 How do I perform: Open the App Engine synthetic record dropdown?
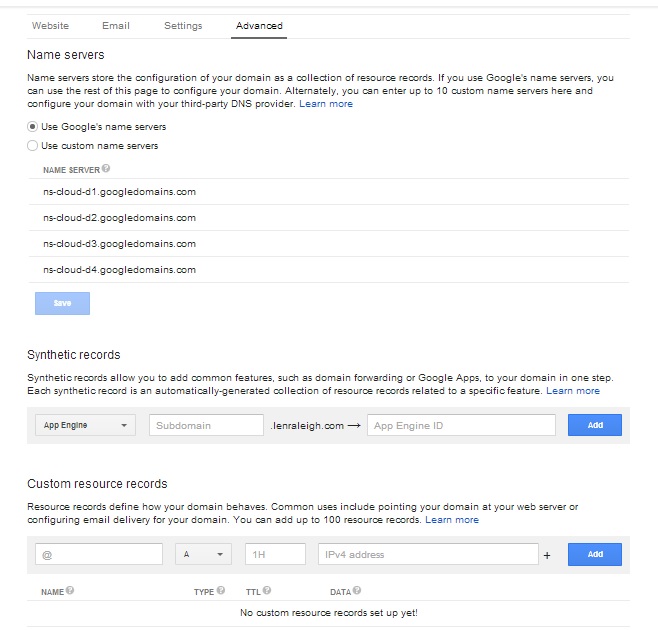(85, 425)
